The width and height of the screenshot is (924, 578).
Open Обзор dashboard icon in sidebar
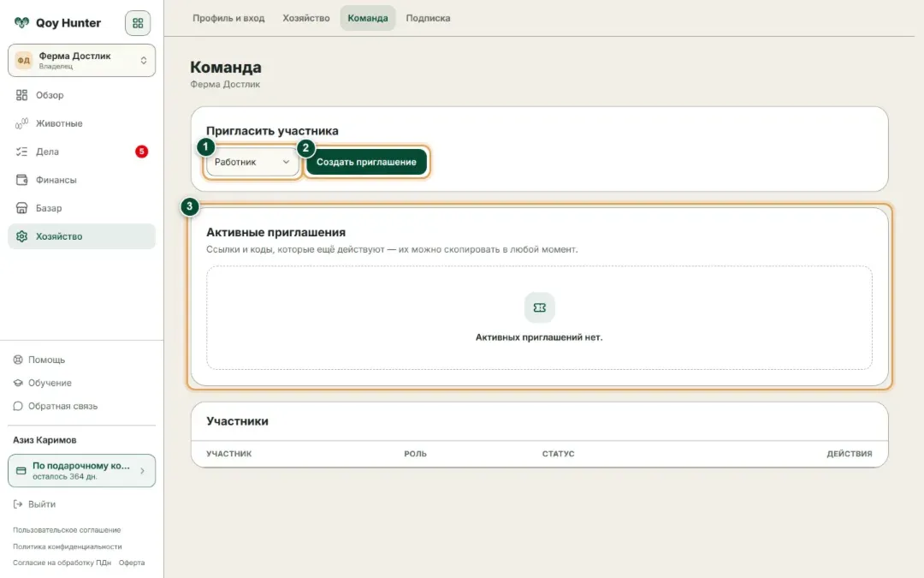[x=21, y=95]
